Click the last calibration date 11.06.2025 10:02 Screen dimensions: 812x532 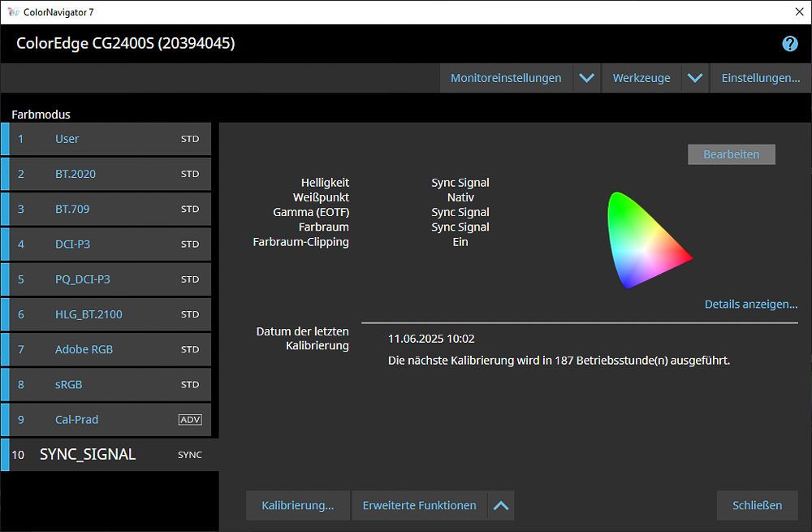point(431,339)
